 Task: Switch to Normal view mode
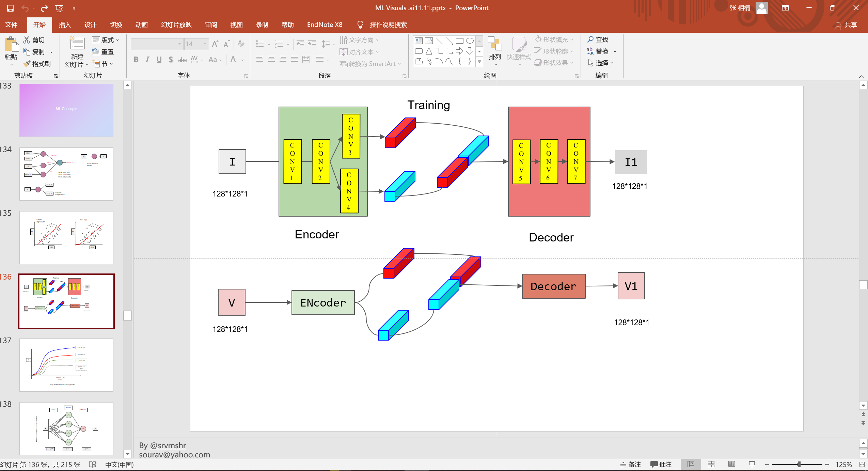(x=691, y=464)
